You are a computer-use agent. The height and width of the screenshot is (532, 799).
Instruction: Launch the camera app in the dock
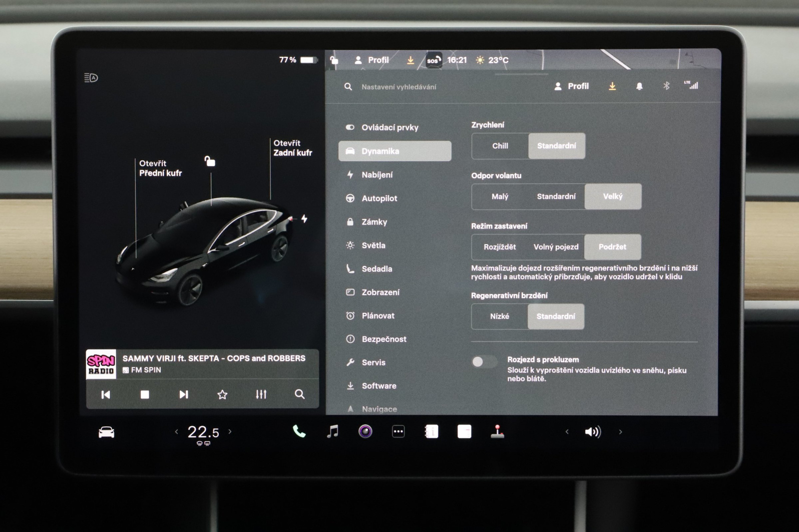[365, 431]
